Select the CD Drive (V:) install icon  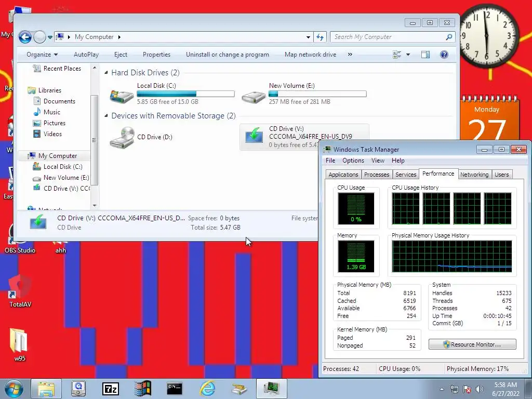(254, 136)
